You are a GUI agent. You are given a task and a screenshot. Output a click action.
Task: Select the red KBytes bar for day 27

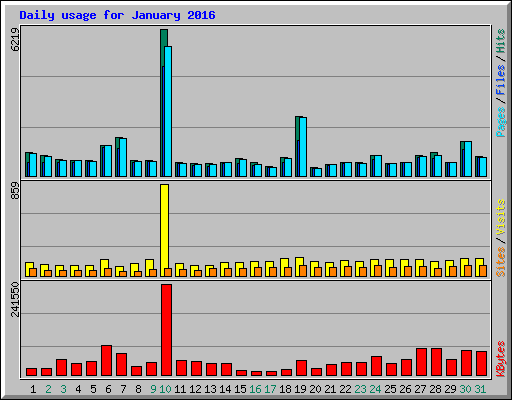point(421,362)
